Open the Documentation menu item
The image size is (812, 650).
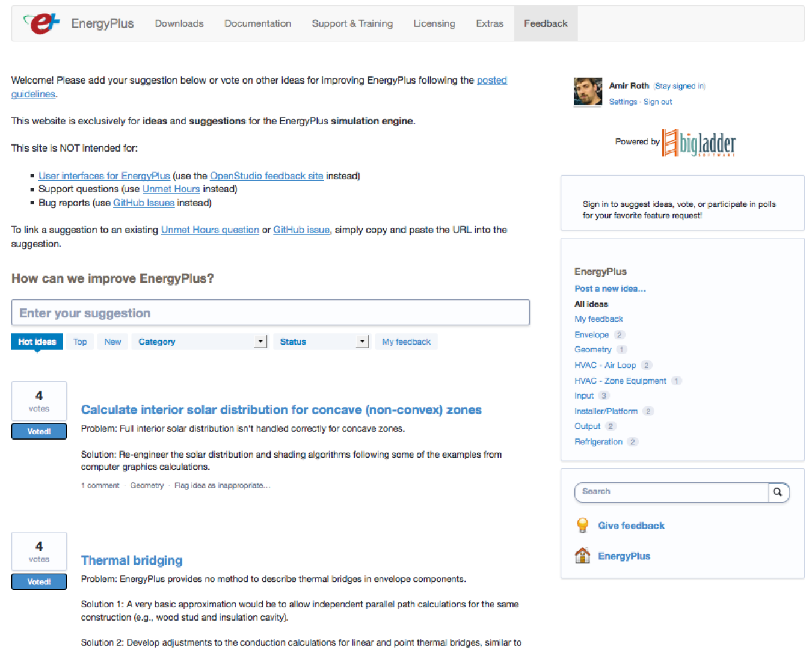click(x=257, y=23)
